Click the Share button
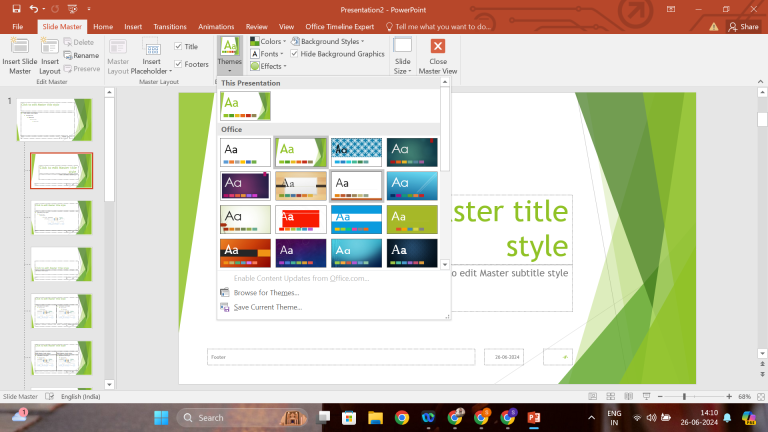768x432 pixels. coord(743,26)
